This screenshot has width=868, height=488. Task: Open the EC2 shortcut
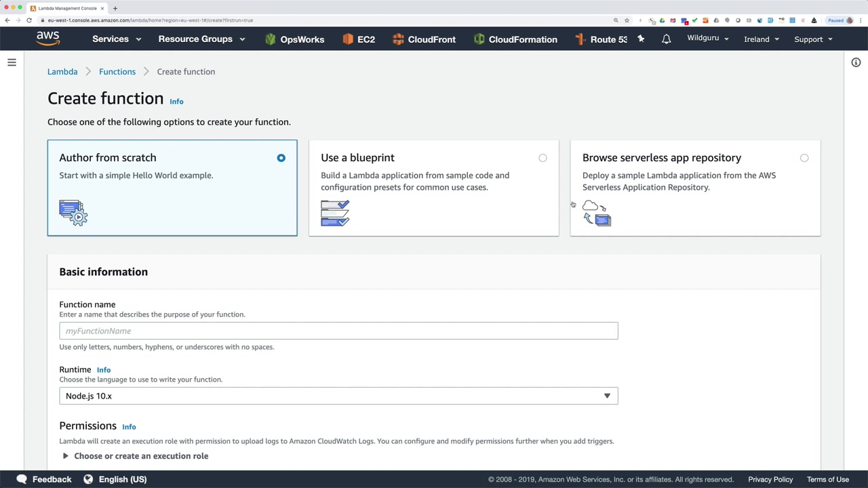click(x=359, y=39)
